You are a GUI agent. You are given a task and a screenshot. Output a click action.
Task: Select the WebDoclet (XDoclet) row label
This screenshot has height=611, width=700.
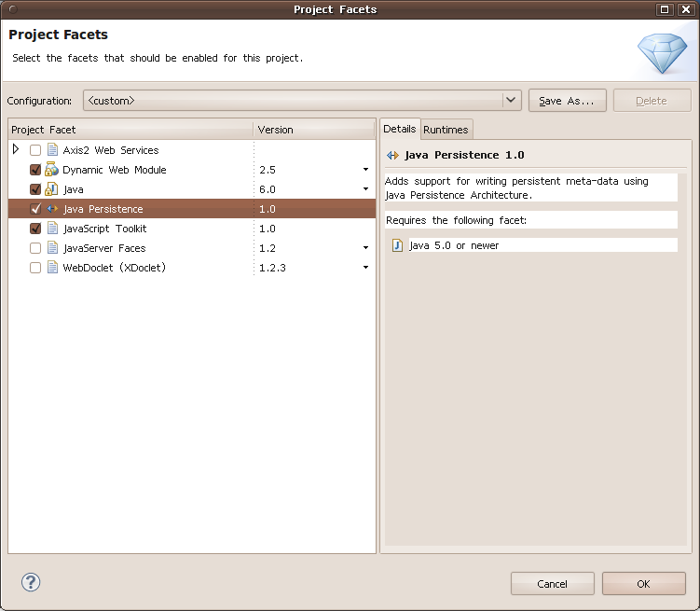click(115, 268)
